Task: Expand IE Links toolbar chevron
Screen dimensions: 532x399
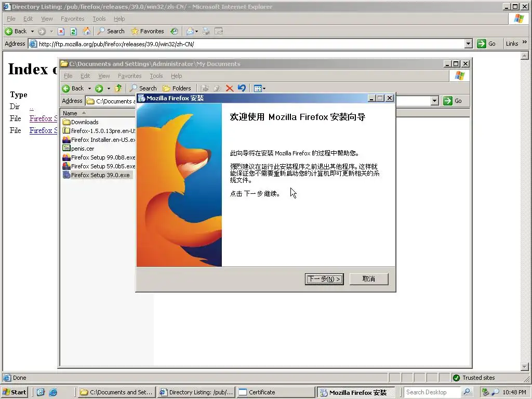Action: coord(525,42)
